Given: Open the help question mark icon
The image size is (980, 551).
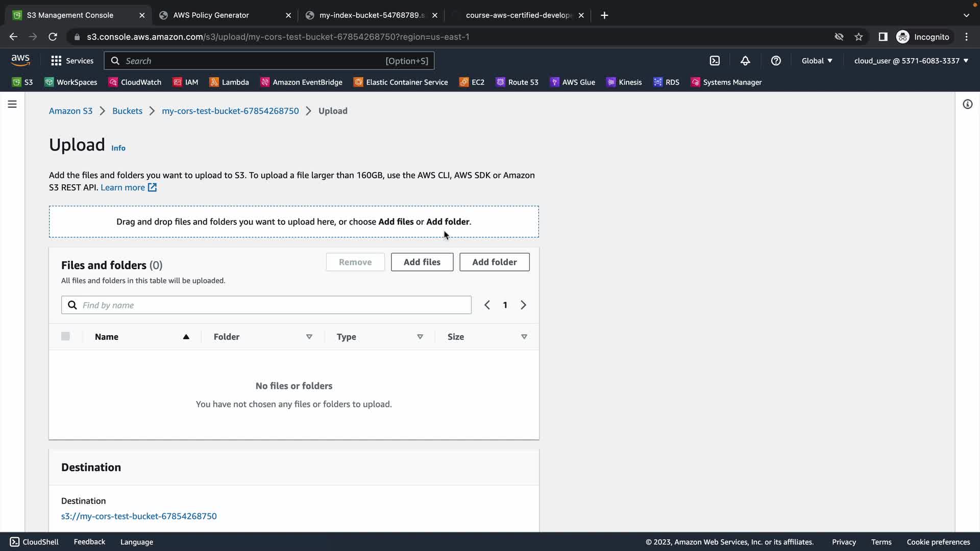Looking at the screenshot, I should [x=776, y=61].
